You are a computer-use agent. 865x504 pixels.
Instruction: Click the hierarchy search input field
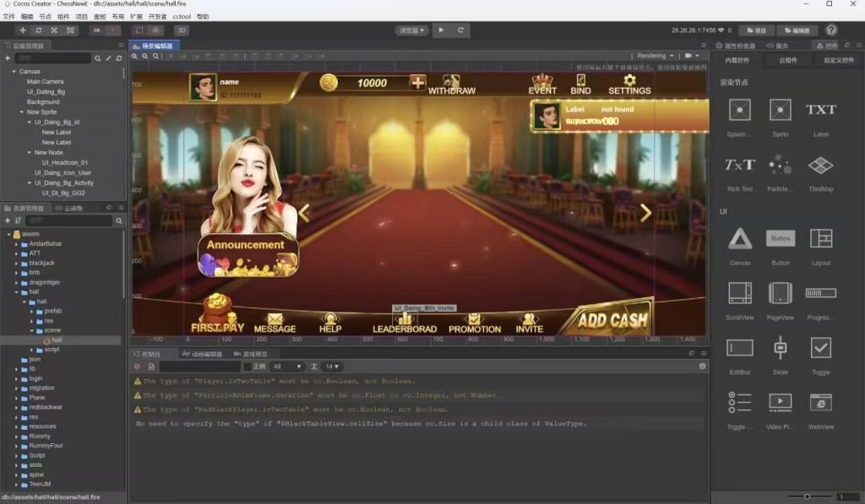(53, 58)
